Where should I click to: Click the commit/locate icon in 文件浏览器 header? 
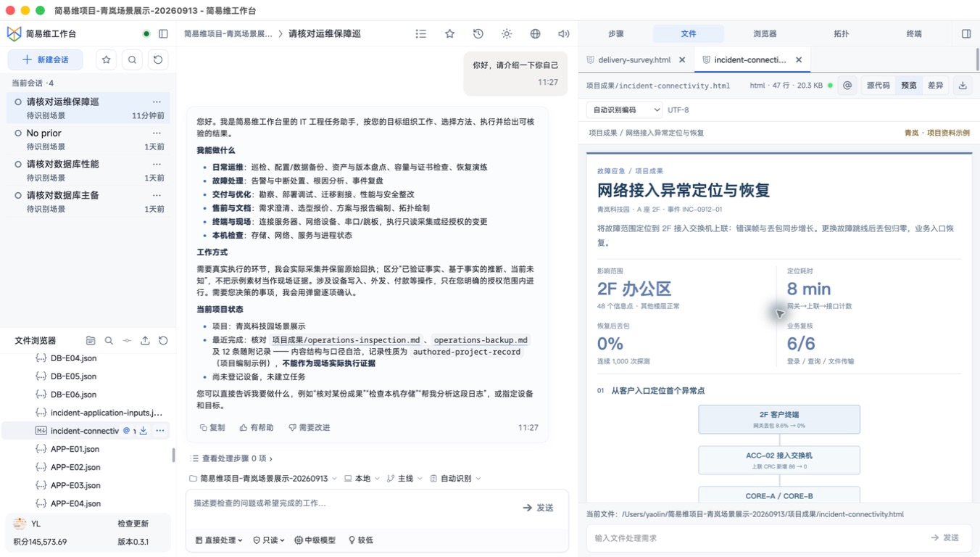click(x=127, y=340)
